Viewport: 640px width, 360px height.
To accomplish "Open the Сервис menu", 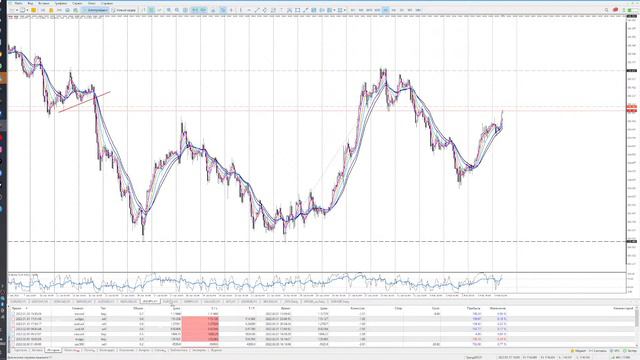I will click(x=77, y=3).
